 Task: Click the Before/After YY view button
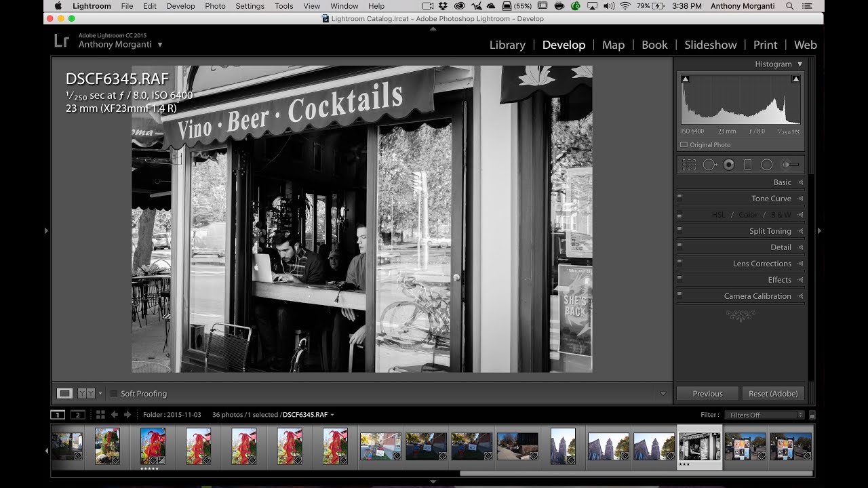pos(86,393)
